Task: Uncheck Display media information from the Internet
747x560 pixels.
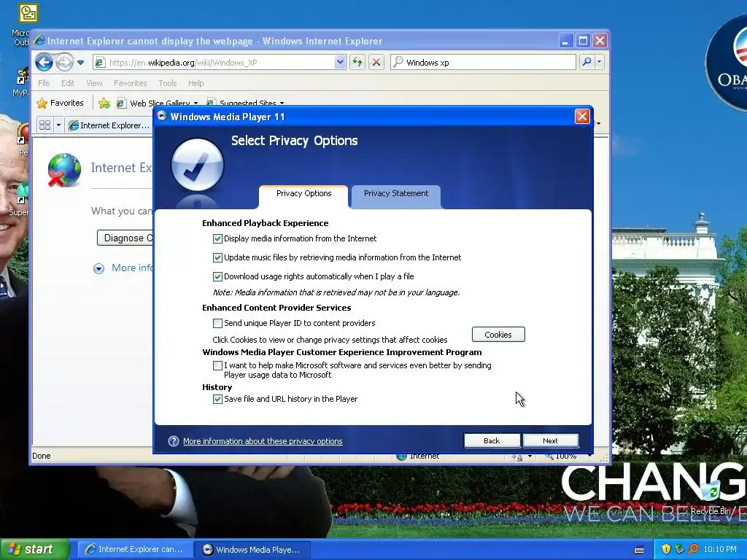Action: 217,238
